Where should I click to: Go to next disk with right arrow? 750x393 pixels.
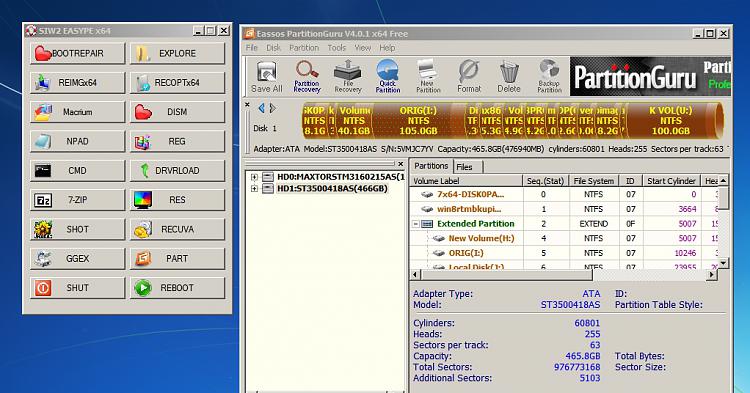272,109
